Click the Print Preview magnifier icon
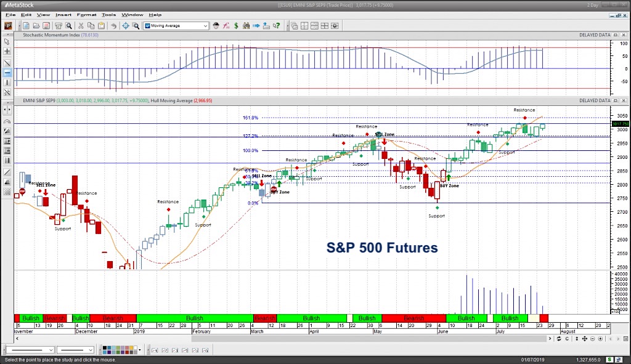Image resolution: width=631 pixels, height=364 pixels. 69,26
